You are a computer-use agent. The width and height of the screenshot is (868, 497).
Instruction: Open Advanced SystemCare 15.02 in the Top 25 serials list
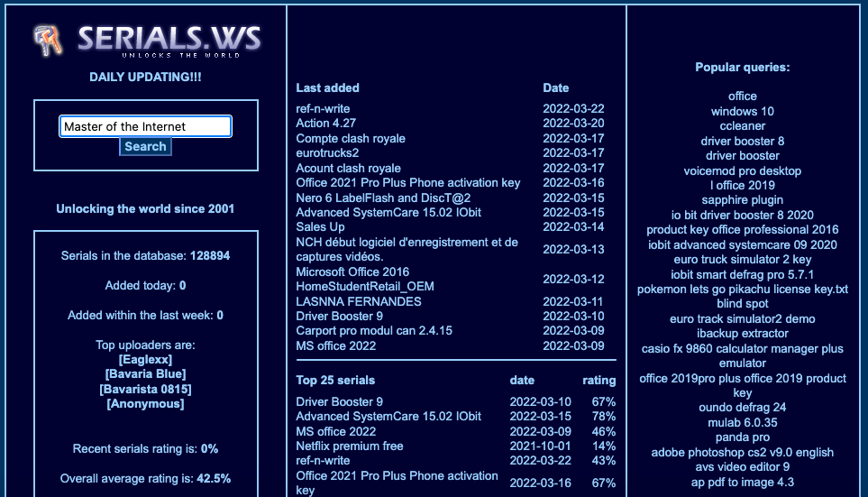[388, 416]
